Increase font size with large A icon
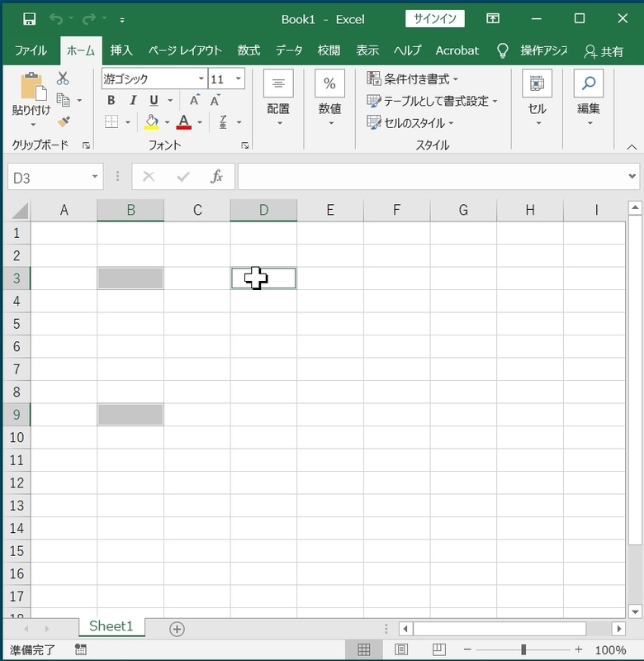Viewport: 644px width, 661px height. pos(194,100)
